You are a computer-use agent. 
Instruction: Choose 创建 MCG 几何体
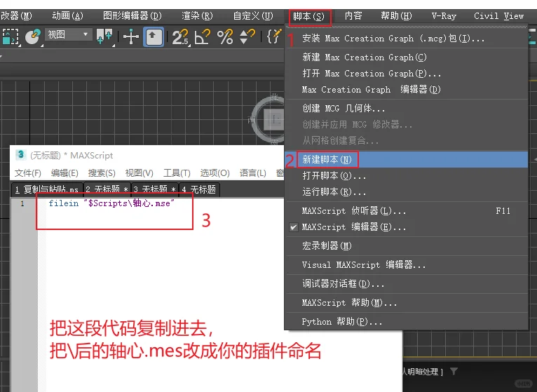pos(406,108)
